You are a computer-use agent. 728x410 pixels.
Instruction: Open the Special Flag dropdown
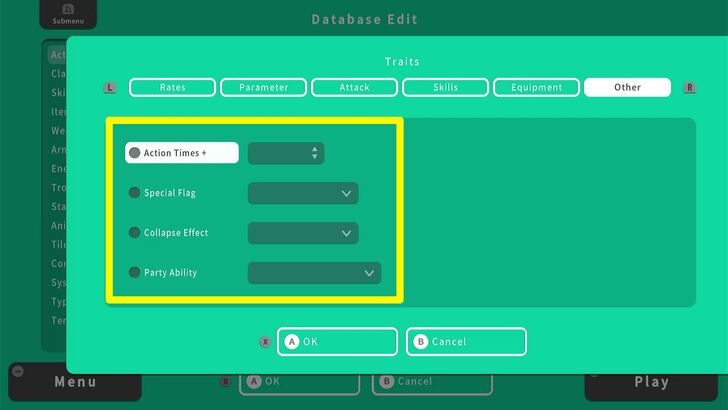pos(303,193)
